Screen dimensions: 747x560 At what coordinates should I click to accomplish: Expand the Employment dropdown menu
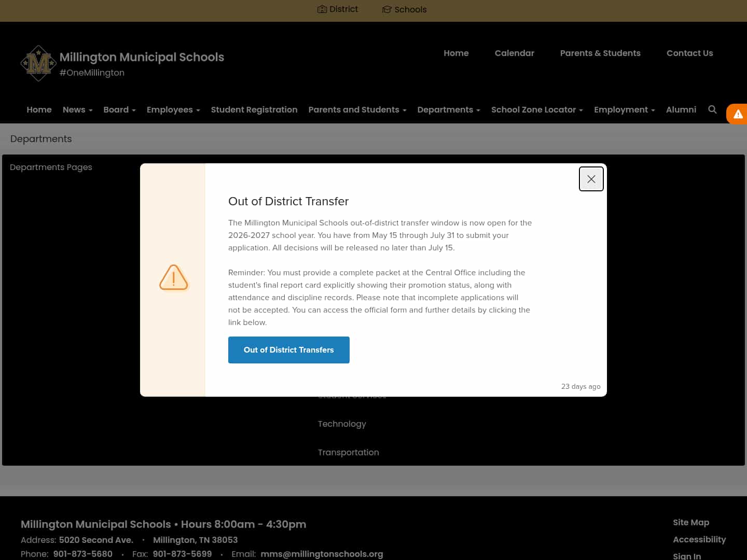pyautogui.click(x=624, y=109)
